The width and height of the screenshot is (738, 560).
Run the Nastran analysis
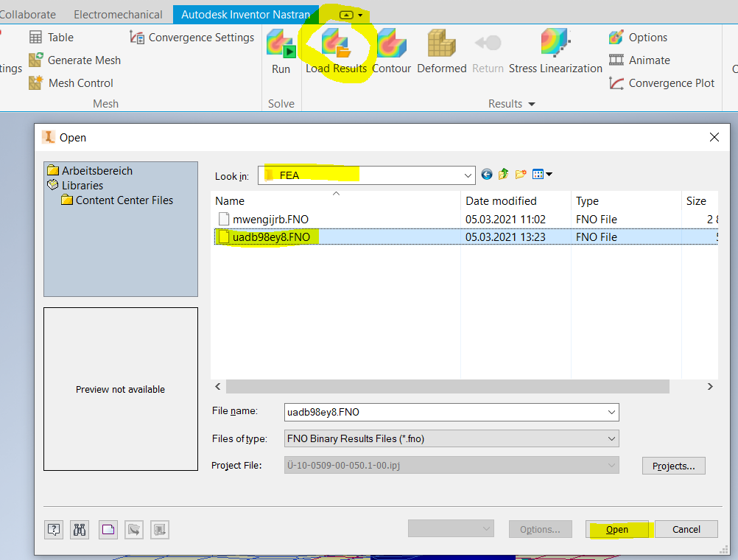pos(281,52)
